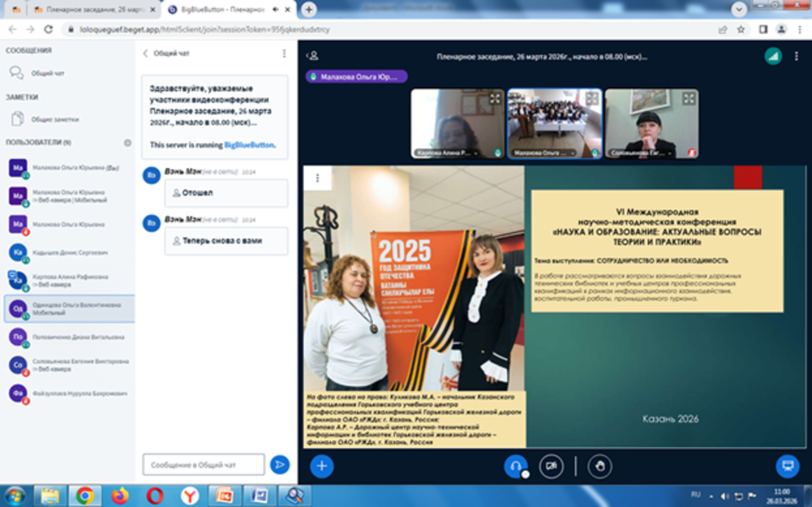Follow the BigBlueButton link in chat

(x=249, y=145)
